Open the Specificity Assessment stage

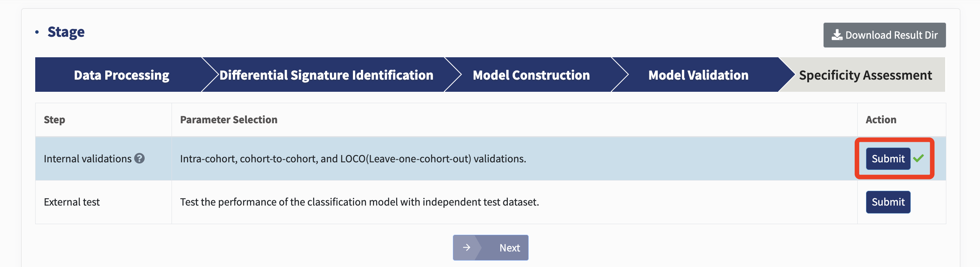pyautogui.click(x=865, y=75)
